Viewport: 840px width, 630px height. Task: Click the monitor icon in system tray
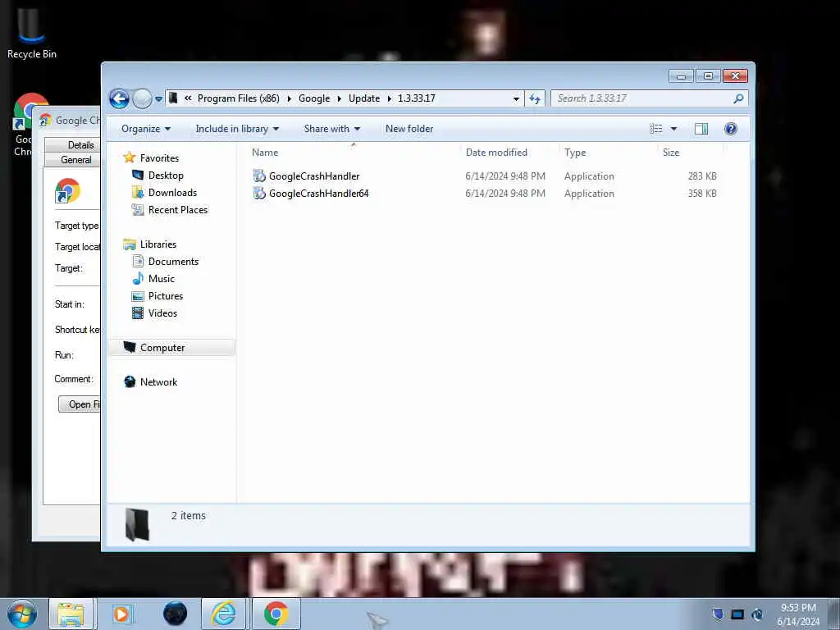click(x=737, y=614)
